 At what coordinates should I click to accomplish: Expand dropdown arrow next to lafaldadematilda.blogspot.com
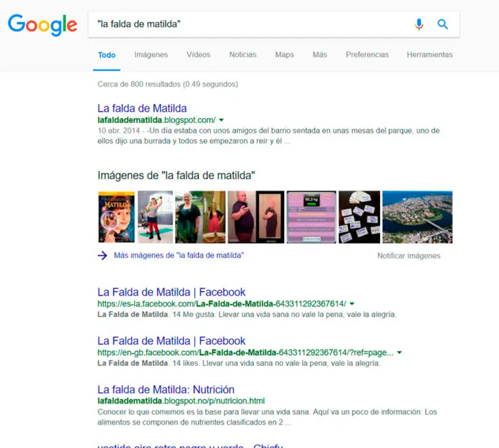coord(221,120)
